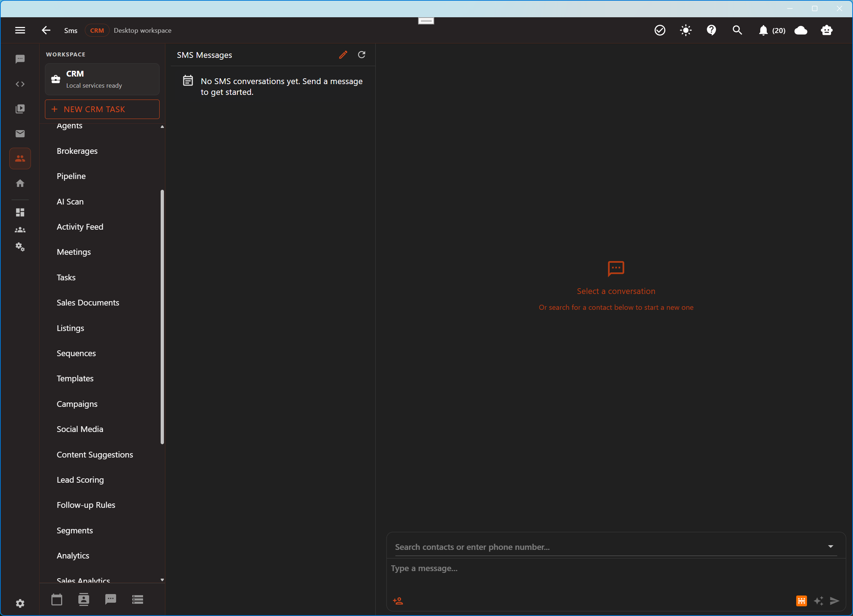Image resolution: width=853 pixels, height=616 pixels.
Task: Click the sidebar scroll up arrow
Action: tap(162, 127)
